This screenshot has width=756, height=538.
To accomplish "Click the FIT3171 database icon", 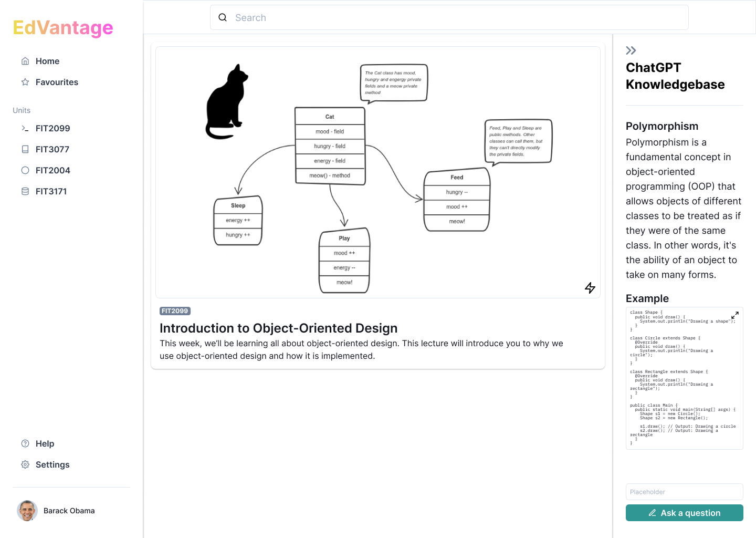I will click(x=25, y=191).
